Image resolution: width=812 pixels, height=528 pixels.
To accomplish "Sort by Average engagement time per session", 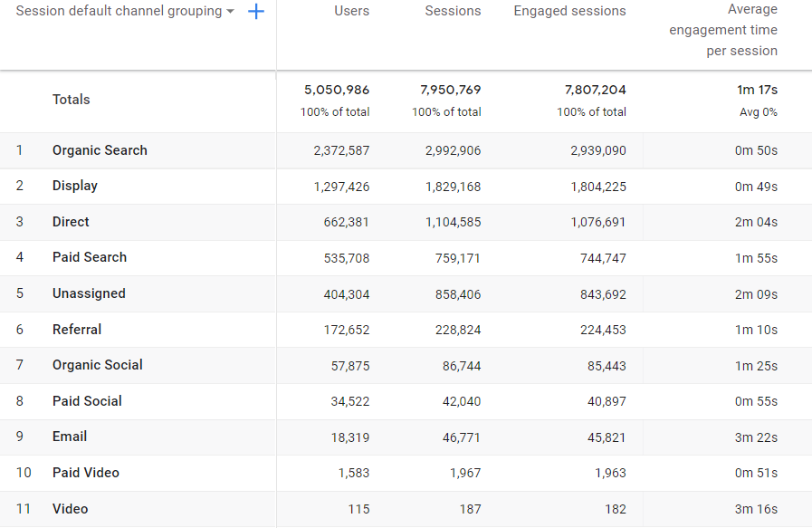I will click(723, 30).
